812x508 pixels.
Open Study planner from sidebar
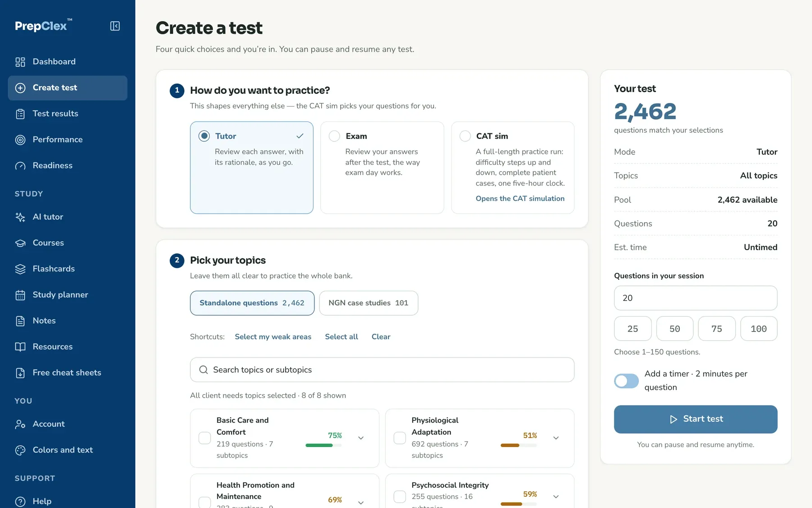tap(68, 295)
